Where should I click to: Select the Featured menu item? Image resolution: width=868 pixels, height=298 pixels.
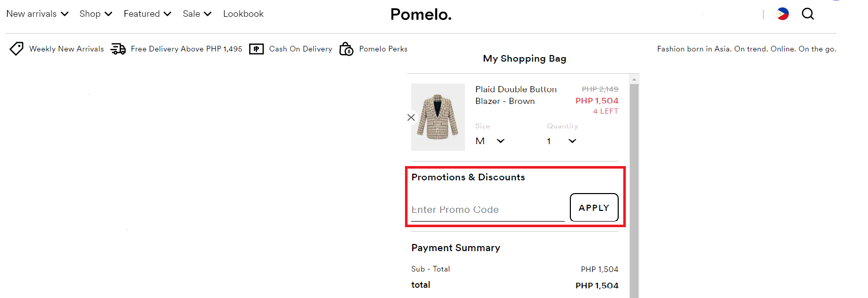coord(147,14)
